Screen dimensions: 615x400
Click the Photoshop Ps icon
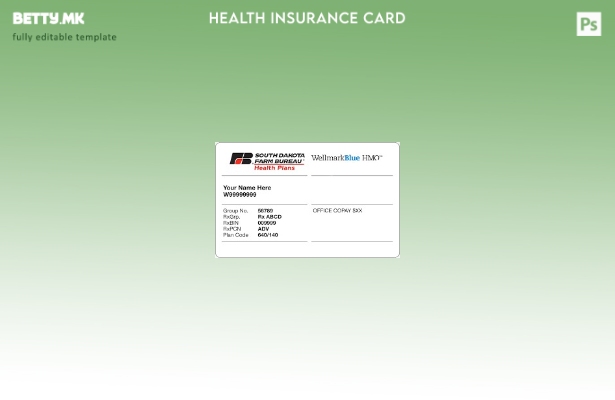588,24
